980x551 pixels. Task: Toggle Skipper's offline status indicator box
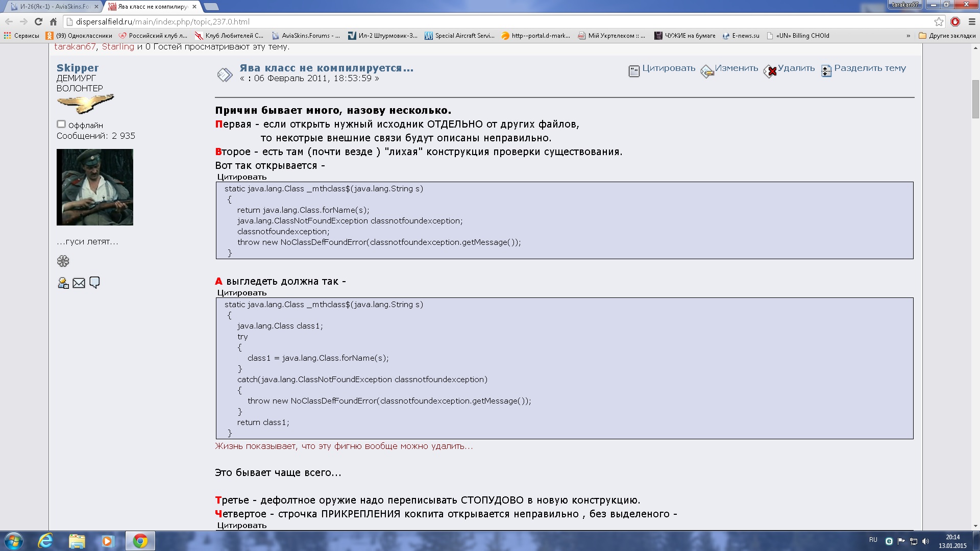[61, 124]
